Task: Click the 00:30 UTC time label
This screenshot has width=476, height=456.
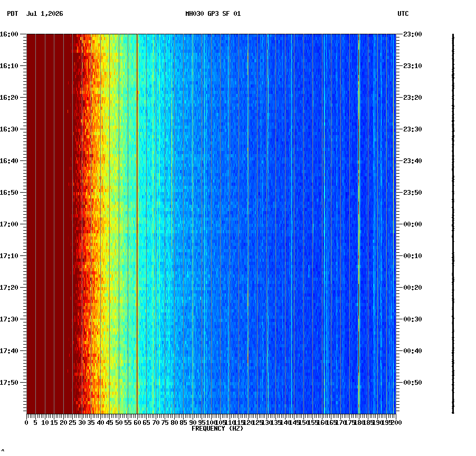Action: (x=413, y=319)
